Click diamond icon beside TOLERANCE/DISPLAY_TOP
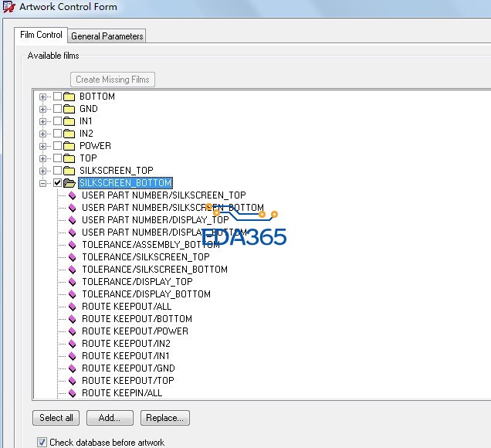491x448 pixels. [x=73, y=282]
